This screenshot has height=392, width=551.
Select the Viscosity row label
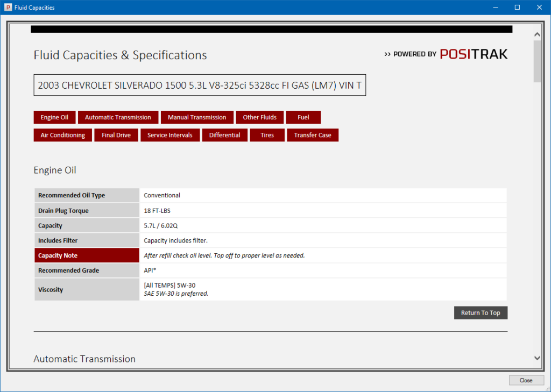[x=87, y=289]
